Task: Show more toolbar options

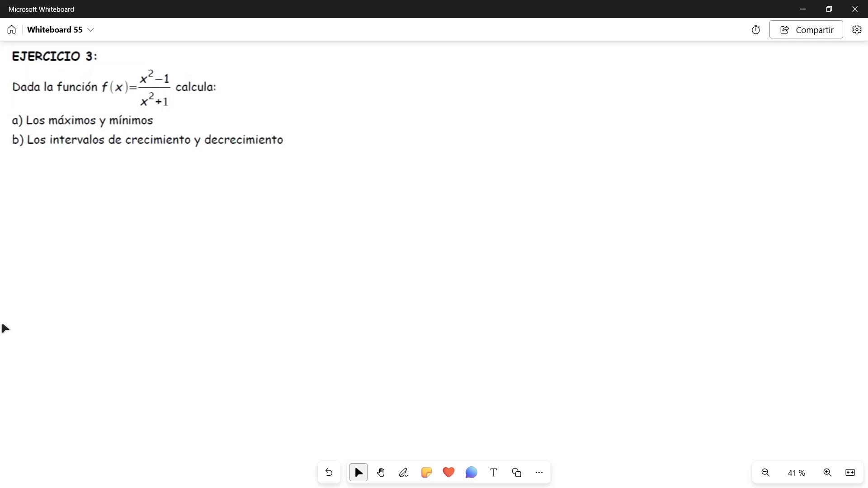Action: coord(539,473)
